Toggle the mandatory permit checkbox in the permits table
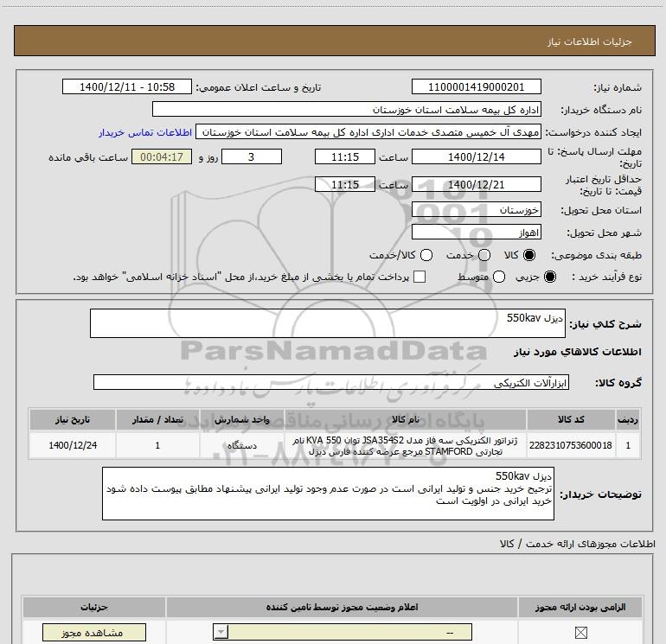This screenshot has height=644, width=666. (x=580, y=633)
